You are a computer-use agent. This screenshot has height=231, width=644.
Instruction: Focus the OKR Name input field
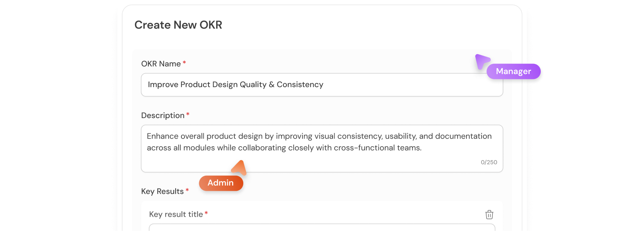pos(321,84)
